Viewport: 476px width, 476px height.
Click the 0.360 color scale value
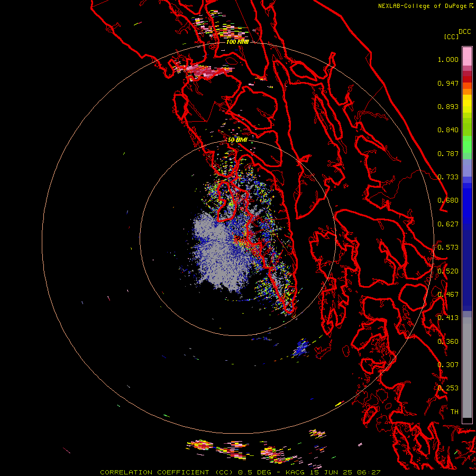448,341
